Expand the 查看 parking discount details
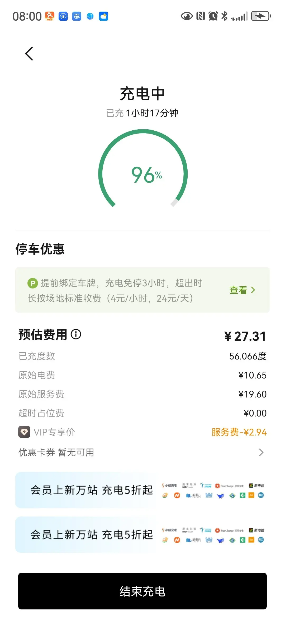Image resolution: width=285 pixels, height=644 pixels. 242,290
